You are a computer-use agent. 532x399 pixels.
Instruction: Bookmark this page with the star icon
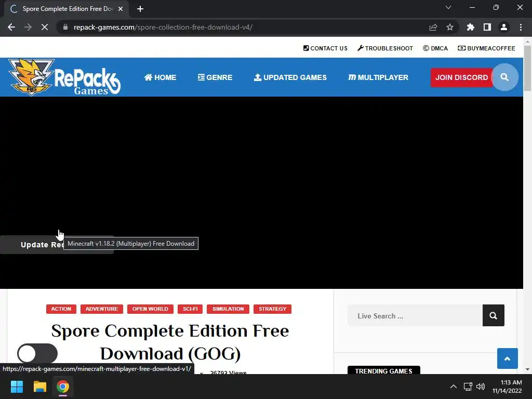[449, 27]
